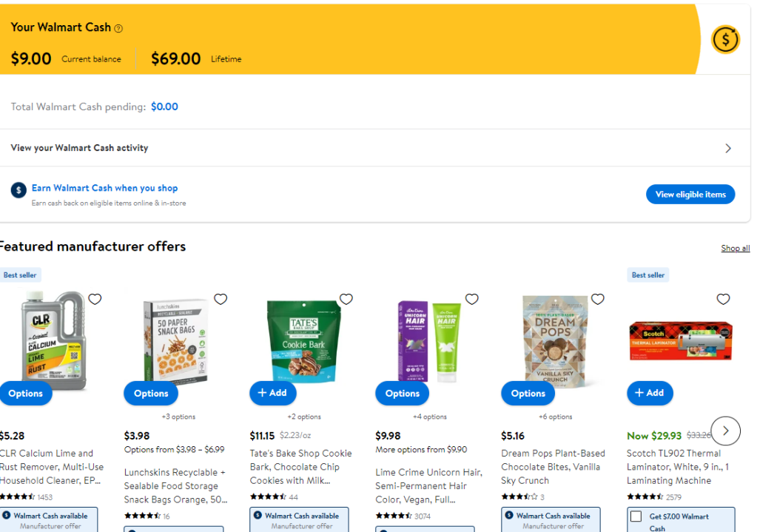The height and width of the screenshot is (532, 757).
Task: Open Earn Walmart Cash when you shop link
Action: 104,188
